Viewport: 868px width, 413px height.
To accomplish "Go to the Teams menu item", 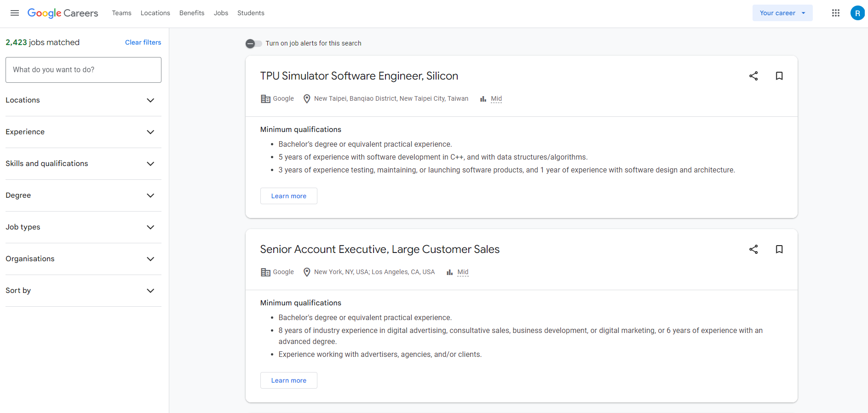I will [x=121, y=13].
